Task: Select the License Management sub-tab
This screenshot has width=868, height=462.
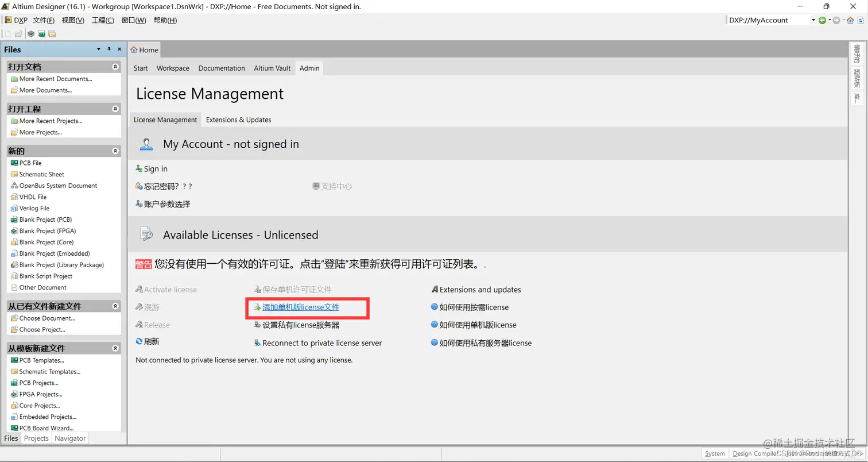Action: coord(165,120)
